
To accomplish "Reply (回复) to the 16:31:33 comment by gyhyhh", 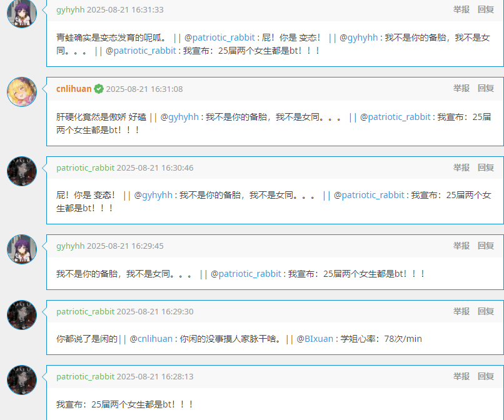I will coord(486,9).
